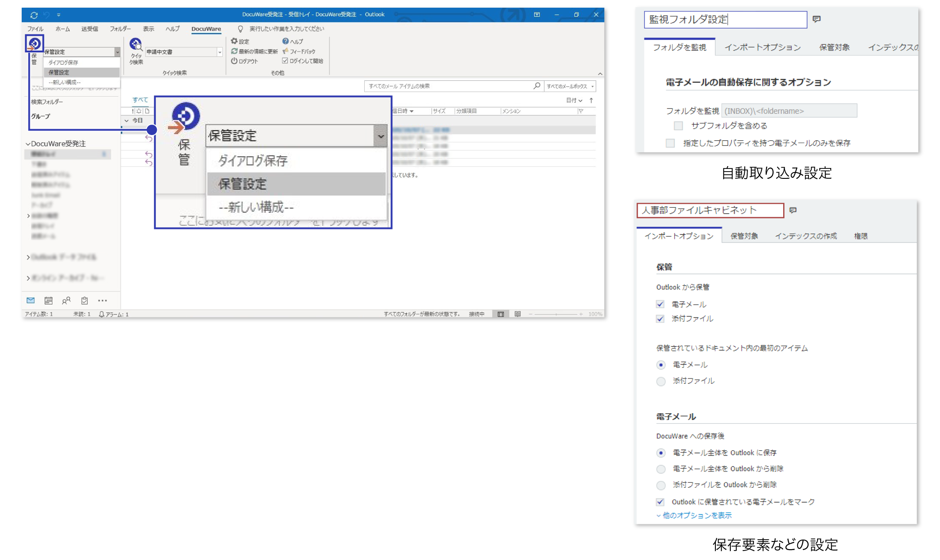Uncheck 添付ファイル under Outlook から保管

660,318
